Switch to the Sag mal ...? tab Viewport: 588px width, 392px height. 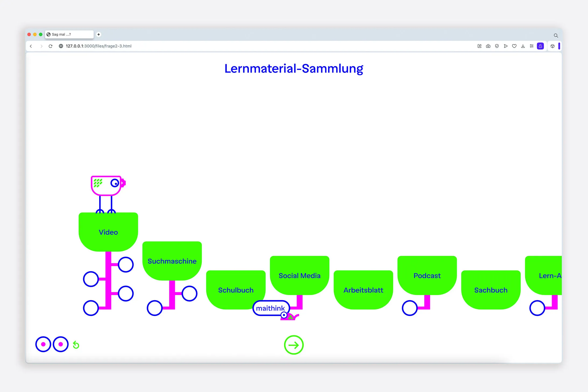(69, 34)
